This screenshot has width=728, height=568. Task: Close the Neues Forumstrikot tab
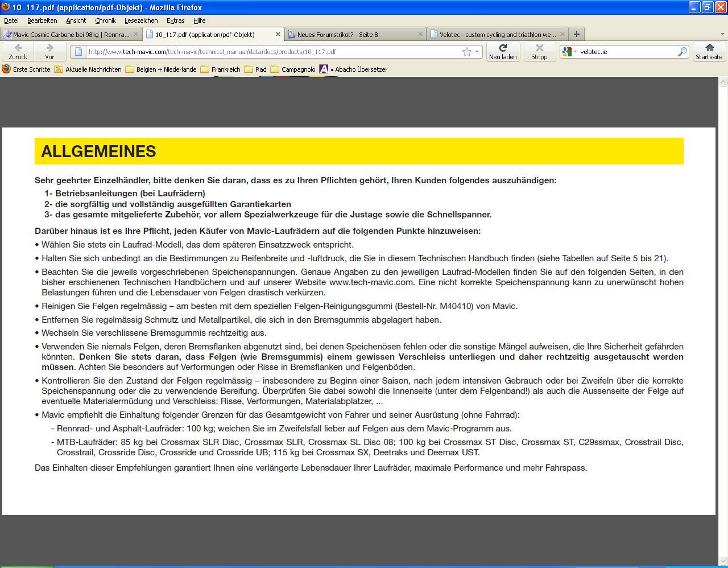[x=420, y=34]
